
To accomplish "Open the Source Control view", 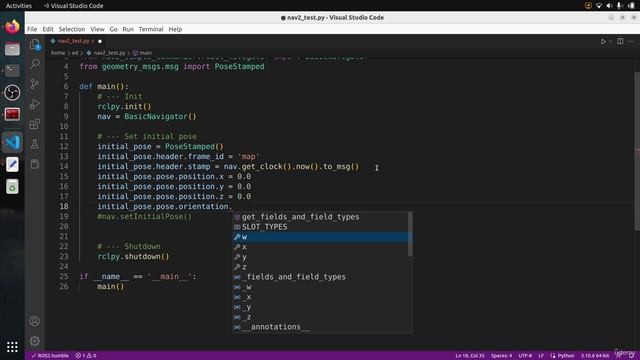I will tap(35, 84).
